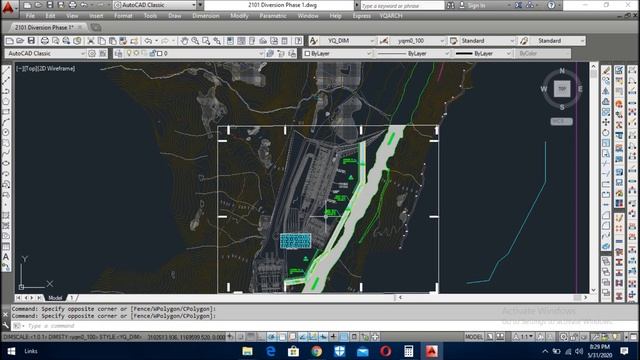Open Google Chrome from the taskbar
This screenshot has height=360, width=640.
(x=316, y=351)
